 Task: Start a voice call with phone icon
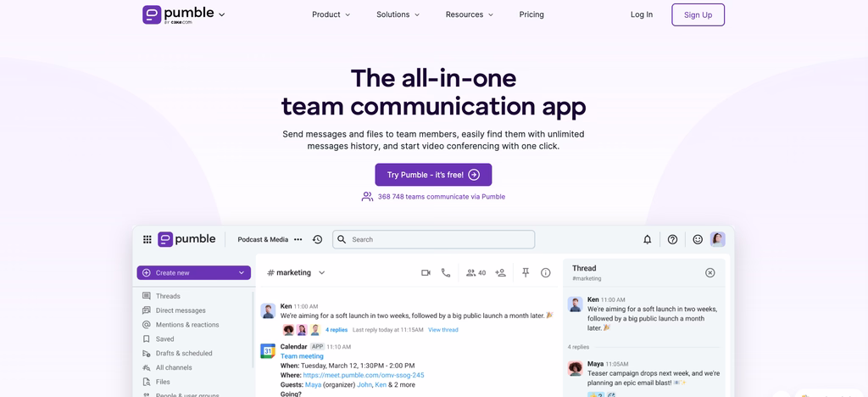(446, 273)
